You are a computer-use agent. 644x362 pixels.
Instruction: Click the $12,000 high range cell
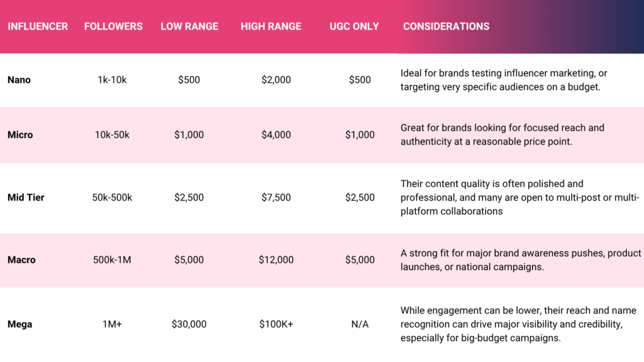point(276,260)
